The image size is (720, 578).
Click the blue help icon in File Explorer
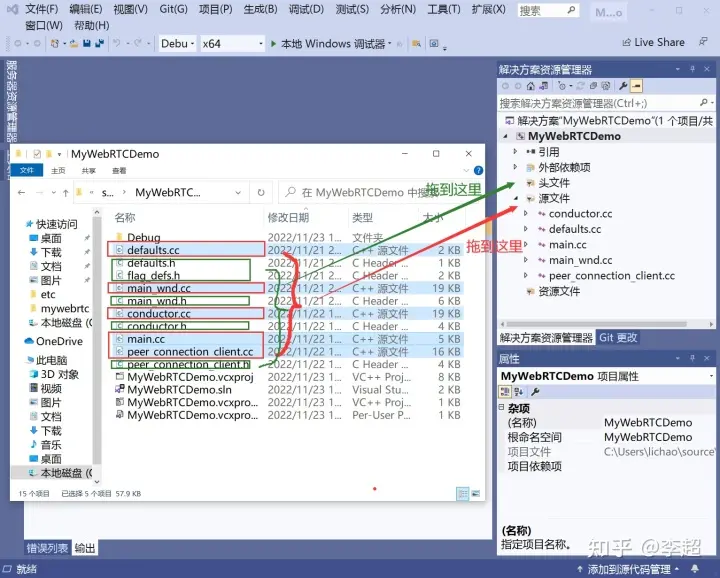point(478,170)
